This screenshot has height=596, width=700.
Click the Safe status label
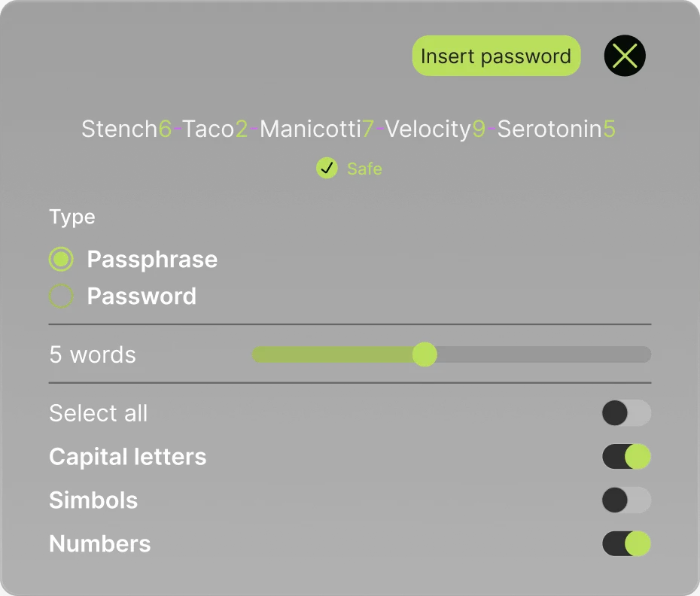364,169
